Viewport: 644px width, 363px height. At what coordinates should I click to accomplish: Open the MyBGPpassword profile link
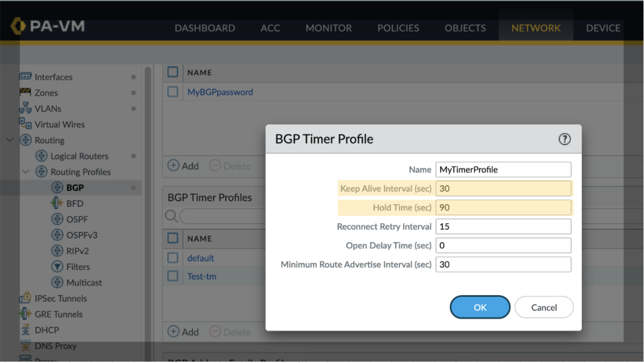click(220, 92)
